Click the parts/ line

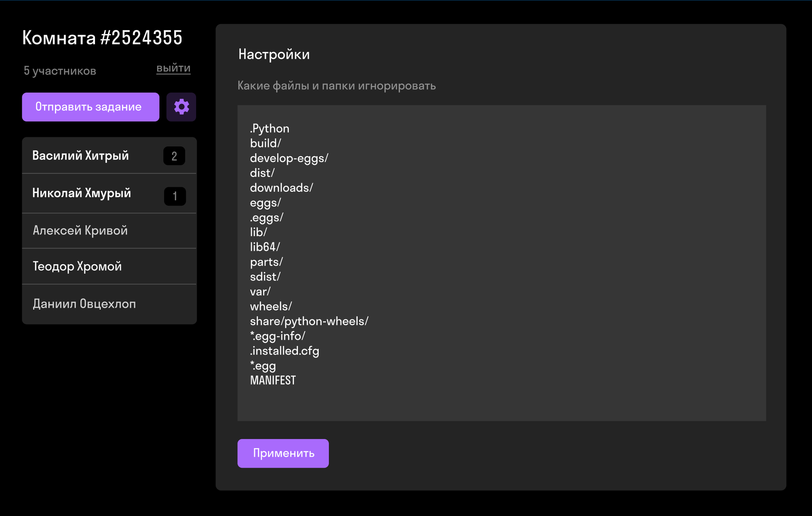(266, 262)
